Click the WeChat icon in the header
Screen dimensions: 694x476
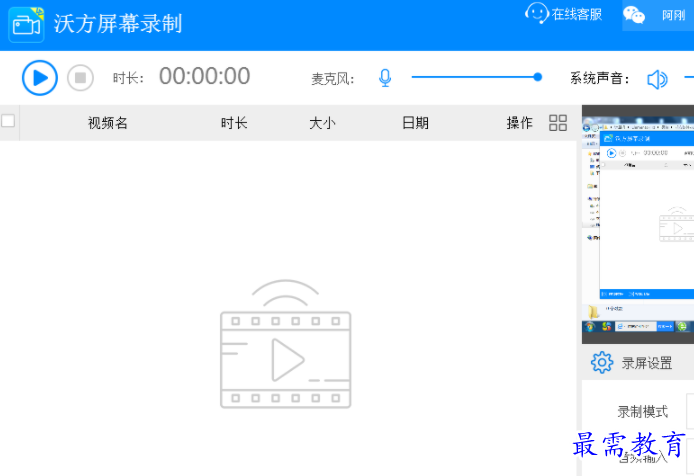tap(634, 15)
